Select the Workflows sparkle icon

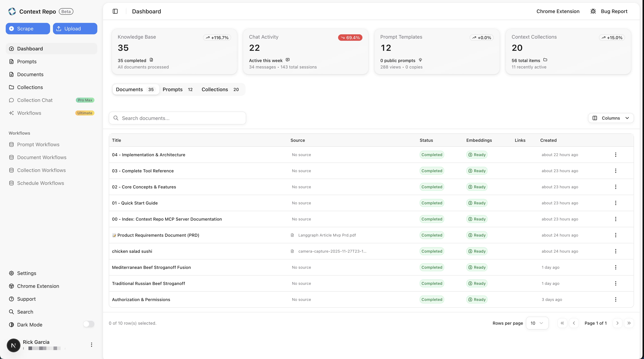tap(11, 113)
